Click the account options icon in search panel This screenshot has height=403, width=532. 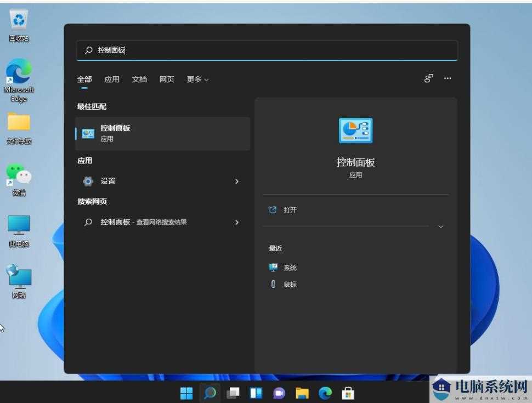(428, 78)
